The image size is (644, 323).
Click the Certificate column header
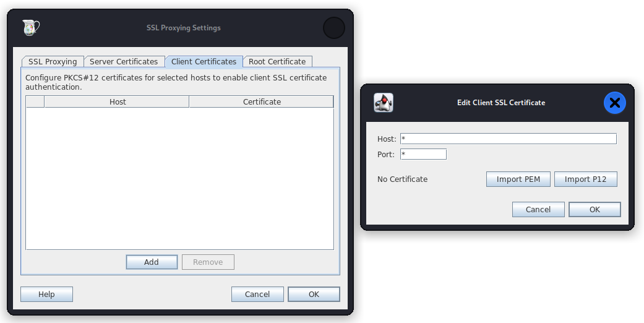coord(262,102)
